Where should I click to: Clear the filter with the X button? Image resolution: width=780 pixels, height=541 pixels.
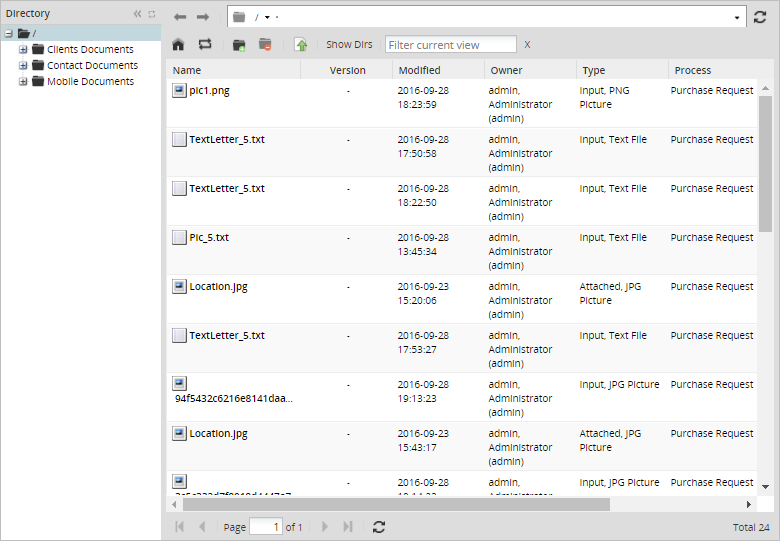point(528,45)
